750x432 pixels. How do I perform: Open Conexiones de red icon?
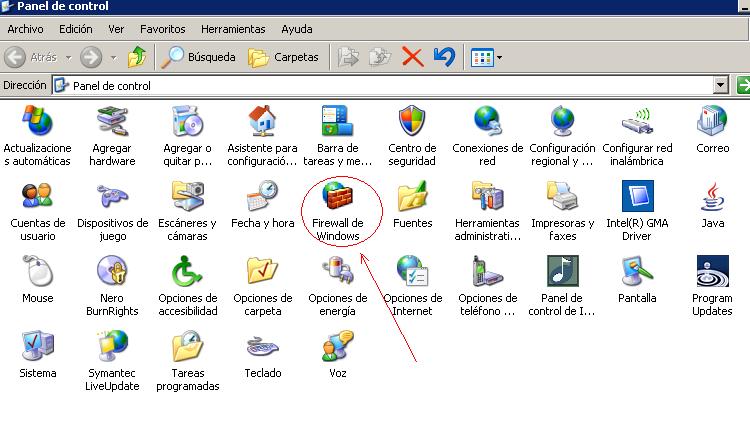click(x=487, y=121)
